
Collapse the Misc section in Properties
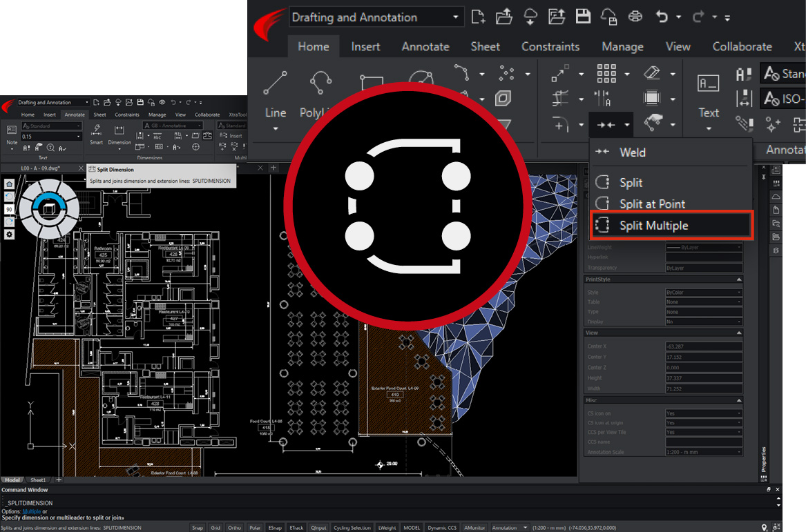pos(739,400)
